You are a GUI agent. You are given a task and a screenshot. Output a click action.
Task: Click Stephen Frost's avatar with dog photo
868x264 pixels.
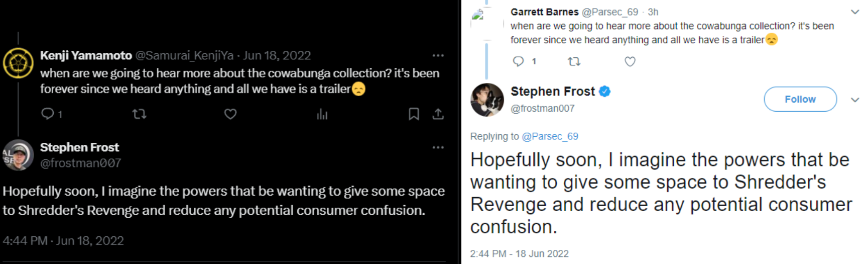click(487, 100)
